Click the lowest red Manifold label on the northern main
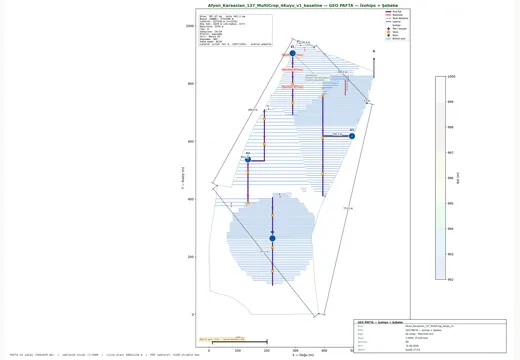 pos(293,87)
